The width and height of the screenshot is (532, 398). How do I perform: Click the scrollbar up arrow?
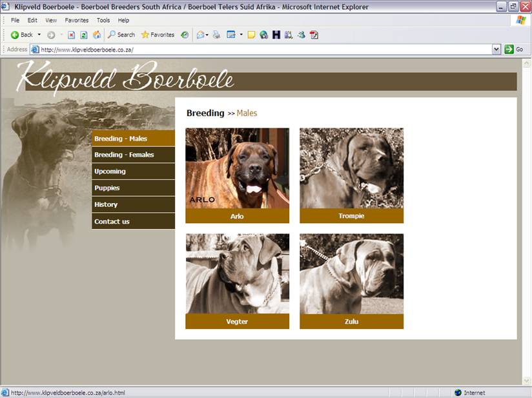(527, 63)
